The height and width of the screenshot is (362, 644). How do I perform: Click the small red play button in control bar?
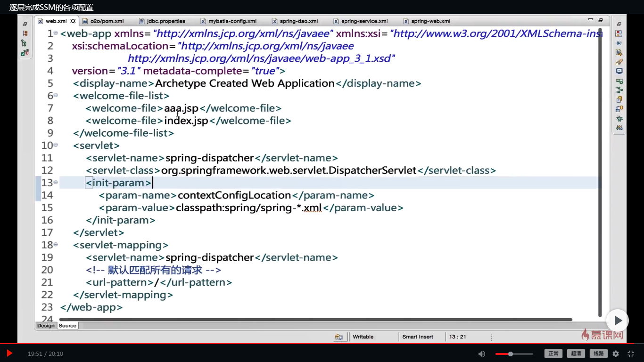click(9, 353)
